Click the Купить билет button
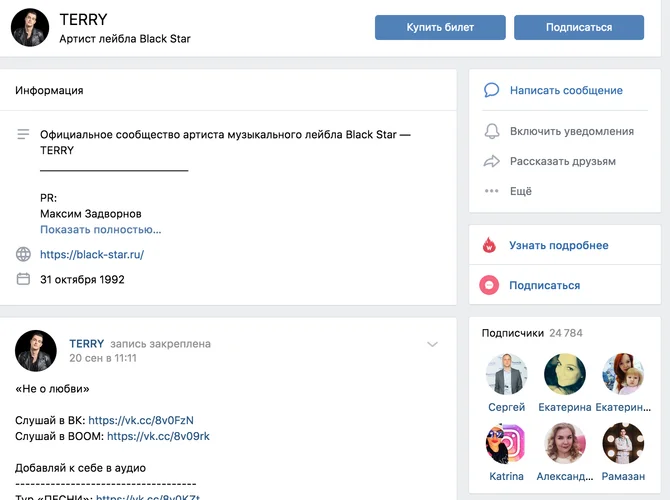This screenshot has width=670, height=500. (x=440, y=27)
